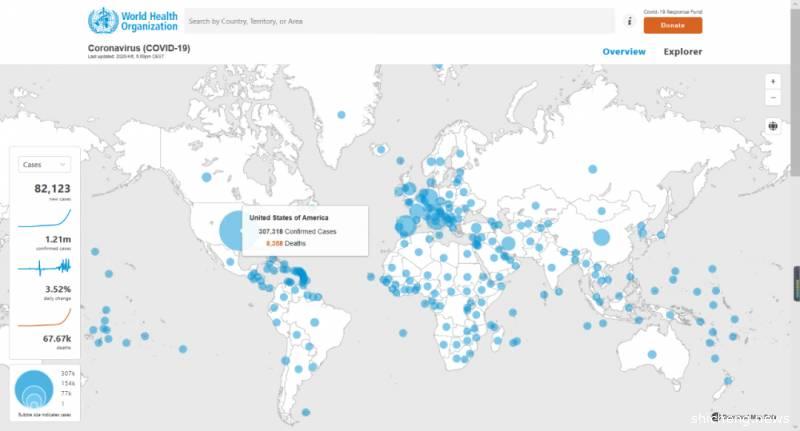Switch to the Overview tab

pyautogui.click(x=623, y=52)
